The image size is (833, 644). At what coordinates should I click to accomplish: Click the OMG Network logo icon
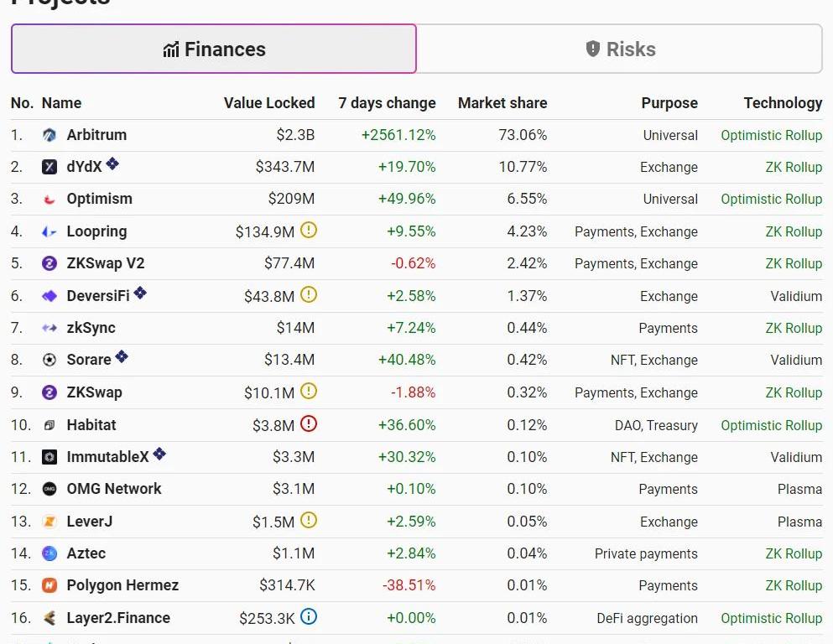(49, 489)
